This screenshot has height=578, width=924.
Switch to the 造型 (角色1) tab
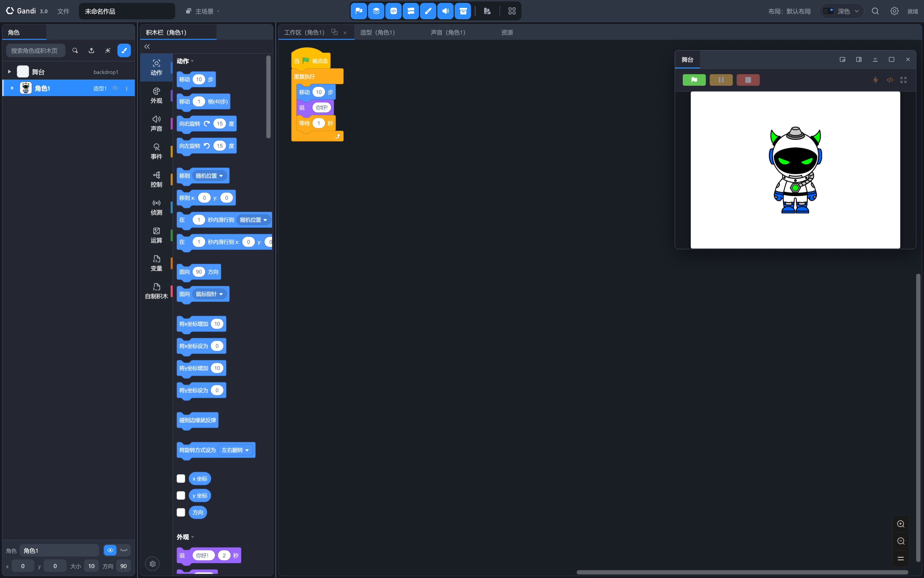point(378,33)
